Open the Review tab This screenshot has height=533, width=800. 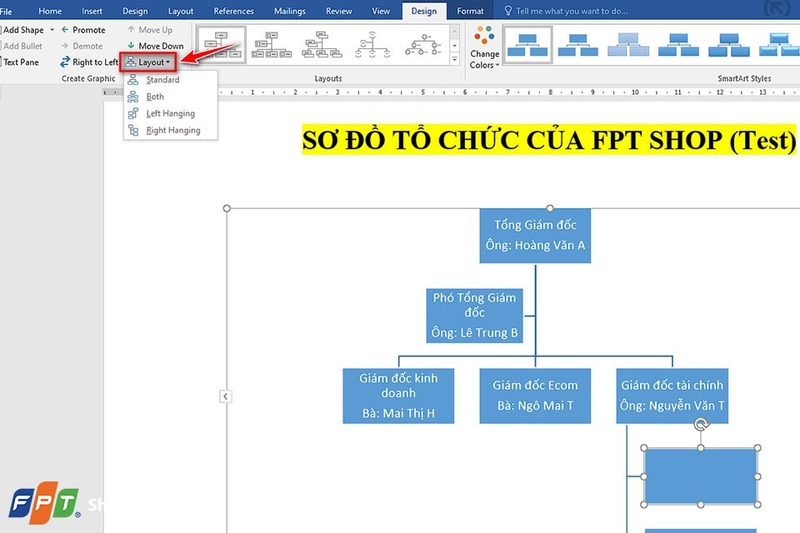click(339, 11)
